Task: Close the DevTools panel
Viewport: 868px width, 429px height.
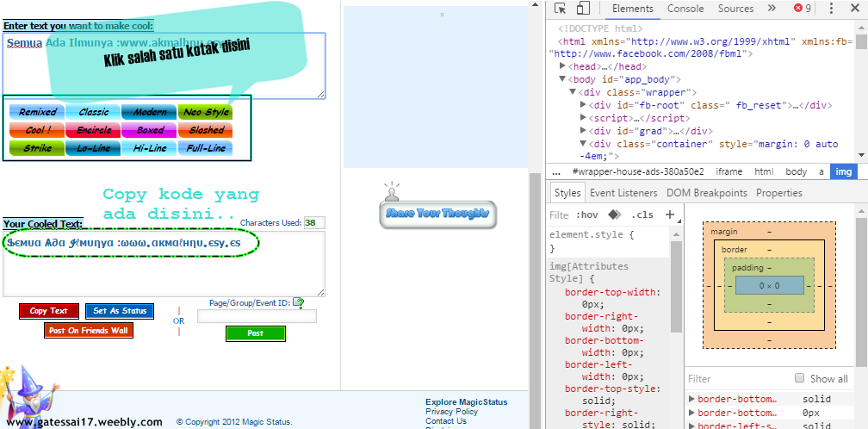Action: click(x=854, y=9)
